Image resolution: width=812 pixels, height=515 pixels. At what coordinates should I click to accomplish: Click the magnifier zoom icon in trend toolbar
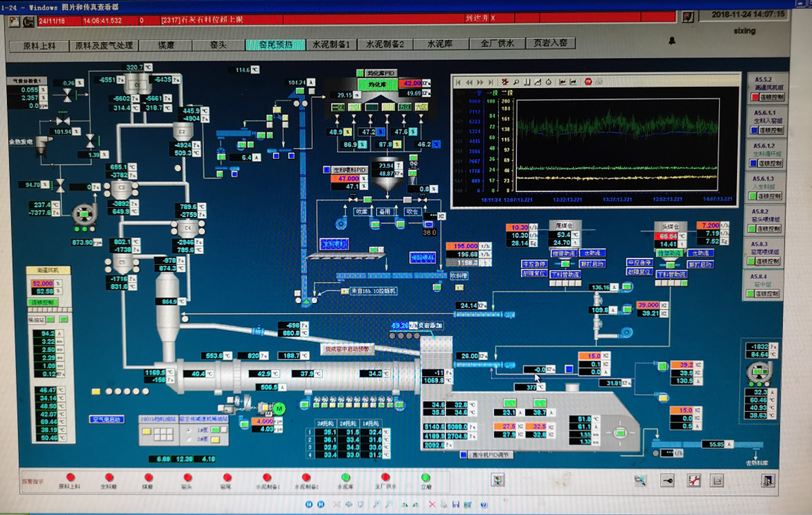click(x=515, y=82)
